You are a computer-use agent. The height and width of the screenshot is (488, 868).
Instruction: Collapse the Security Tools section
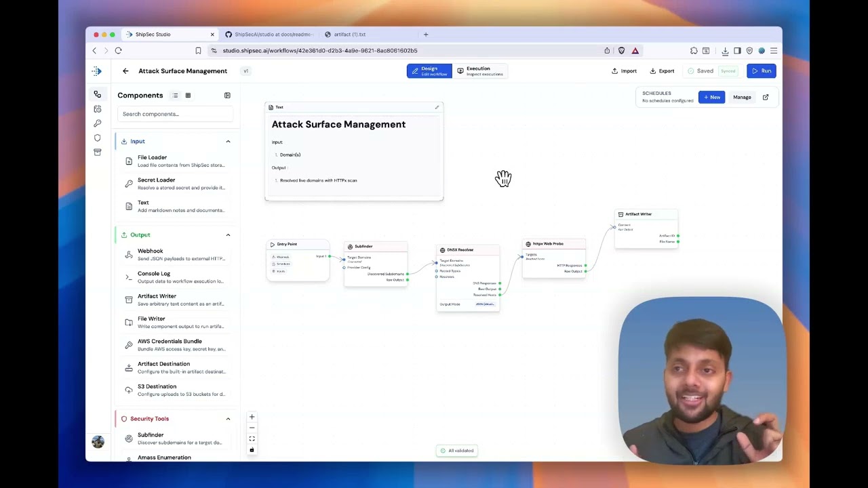228,419
